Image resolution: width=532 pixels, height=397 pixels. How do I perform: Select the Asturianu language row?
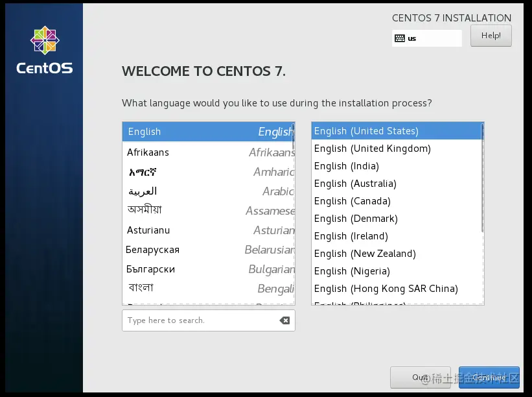click(x=208, y=230)
